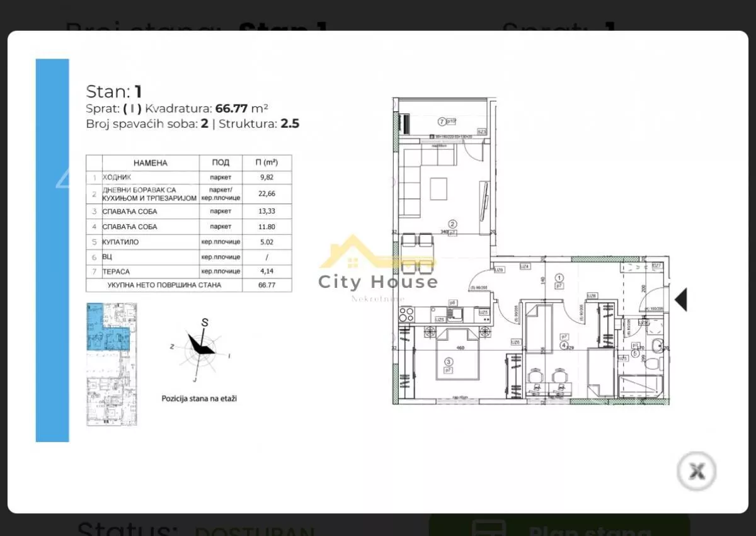Select room marker 2 in the living room

pyautogui.click(x=452, y=224)
